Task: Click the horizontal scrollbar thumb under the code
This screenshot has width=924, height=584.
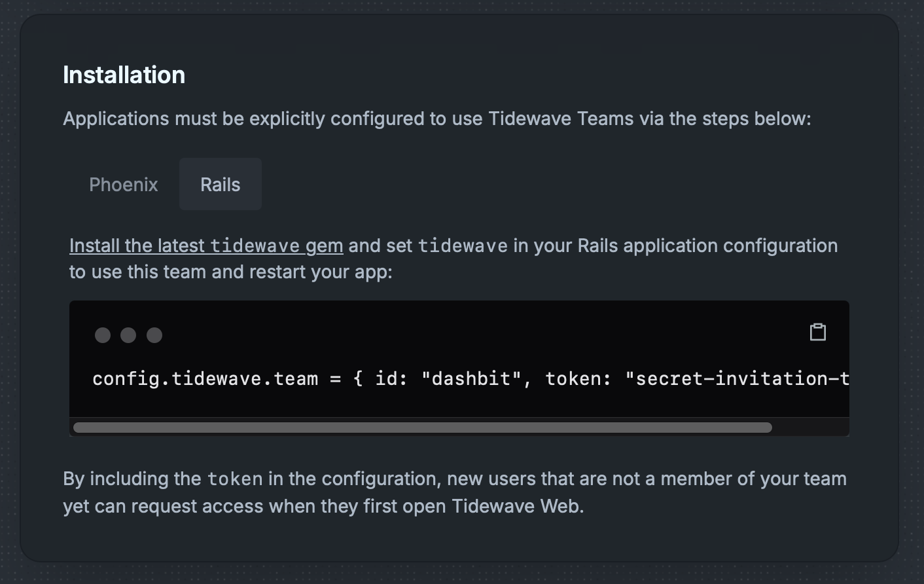Action: (x=422, y=428)
